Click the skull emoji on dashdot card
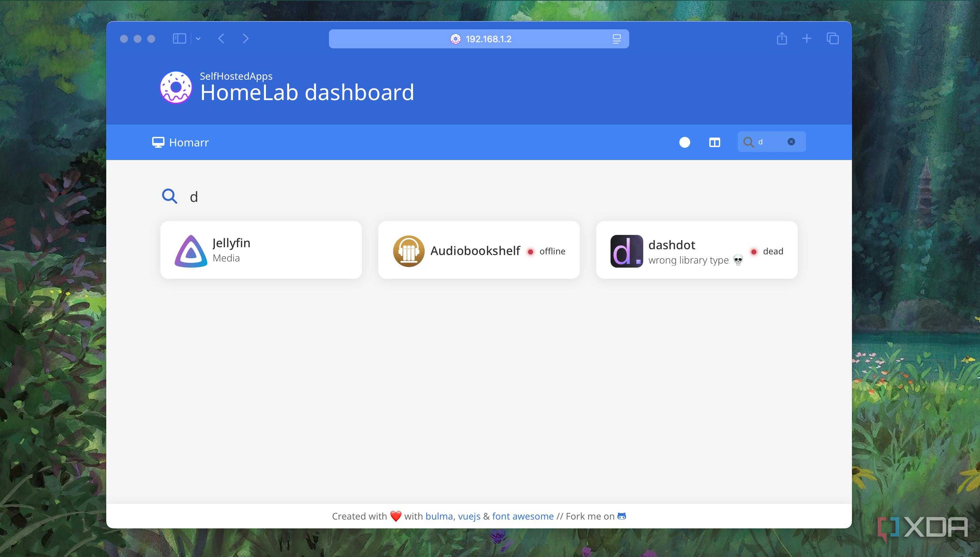This screenshot has height=557, width=980. 738,260
